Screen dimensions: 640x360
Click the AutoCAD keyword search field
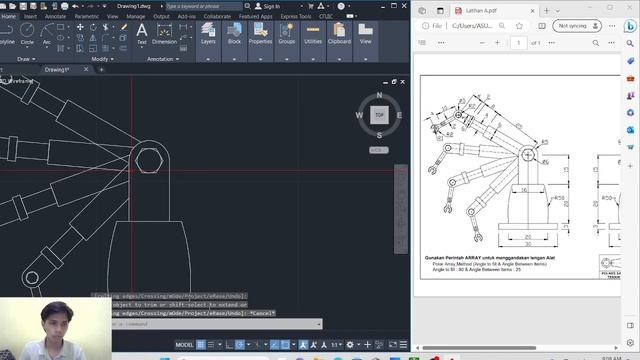(x=204, y=6)
